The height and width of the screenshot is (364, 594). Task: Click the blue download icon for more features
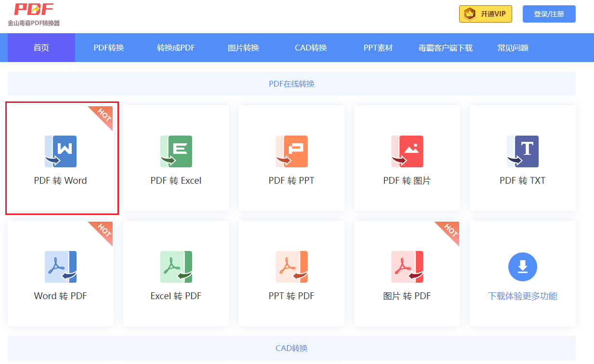point(522,267)
